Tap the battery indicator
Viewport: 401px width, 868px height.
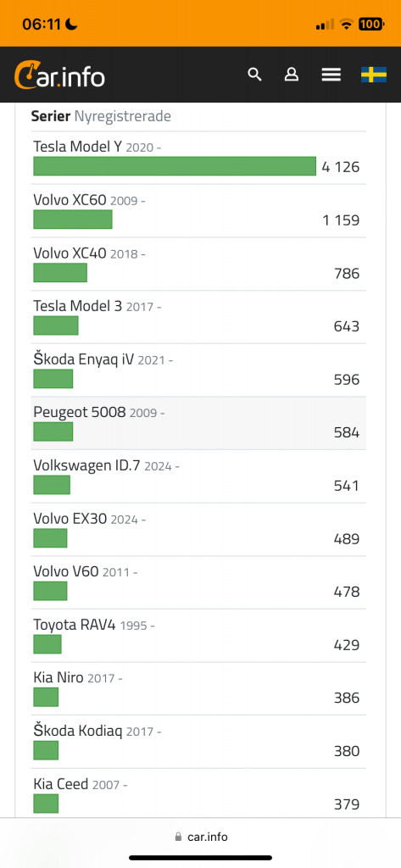tap(371, 25)
